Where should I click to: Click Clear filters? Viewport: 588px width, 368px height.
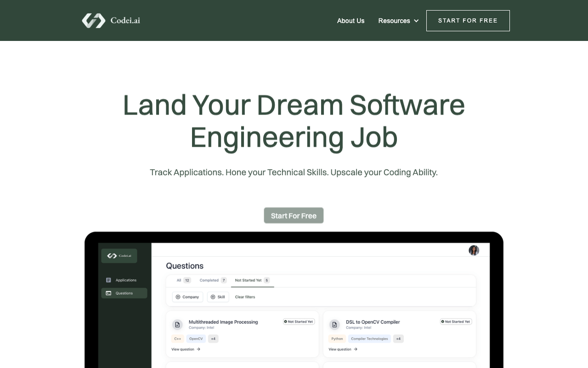click(245, 297)
